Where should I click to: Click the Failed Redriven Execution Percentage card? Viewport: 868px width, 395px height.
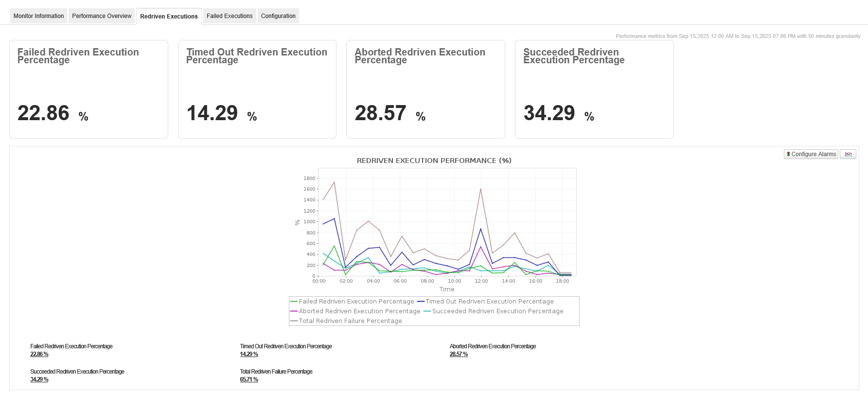pos(89,89)
